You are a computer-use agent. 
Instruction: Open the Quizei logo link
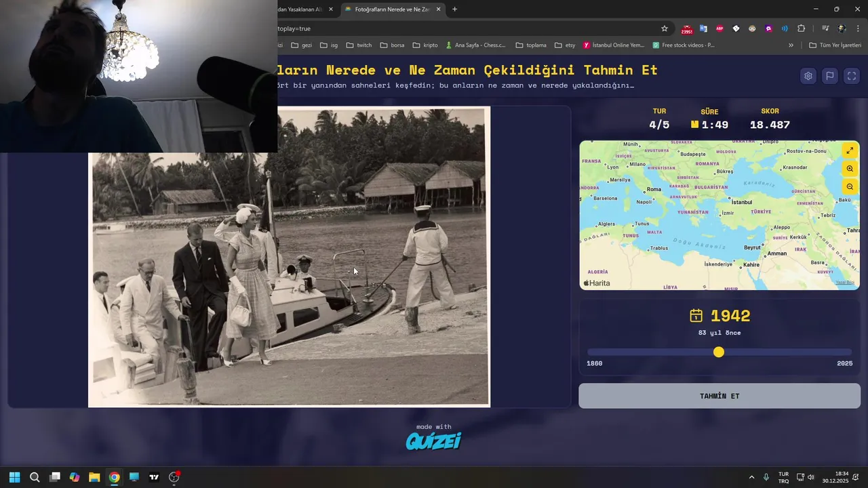coord(433,441)
